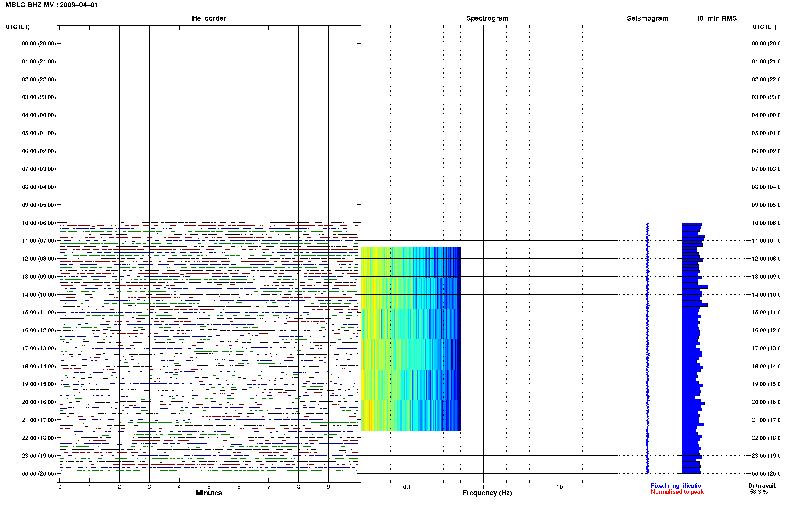This screenshot has height=508, width=812.
Task: Click the left '17:00 (13:00)' time label
Action: pos(39,348)
